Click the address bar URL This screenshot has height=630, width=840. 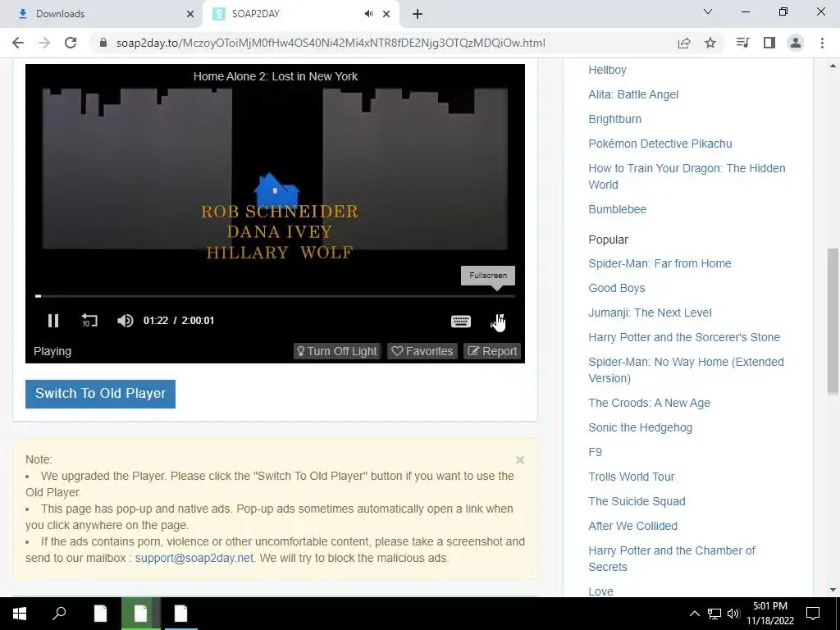coord(331,43)
